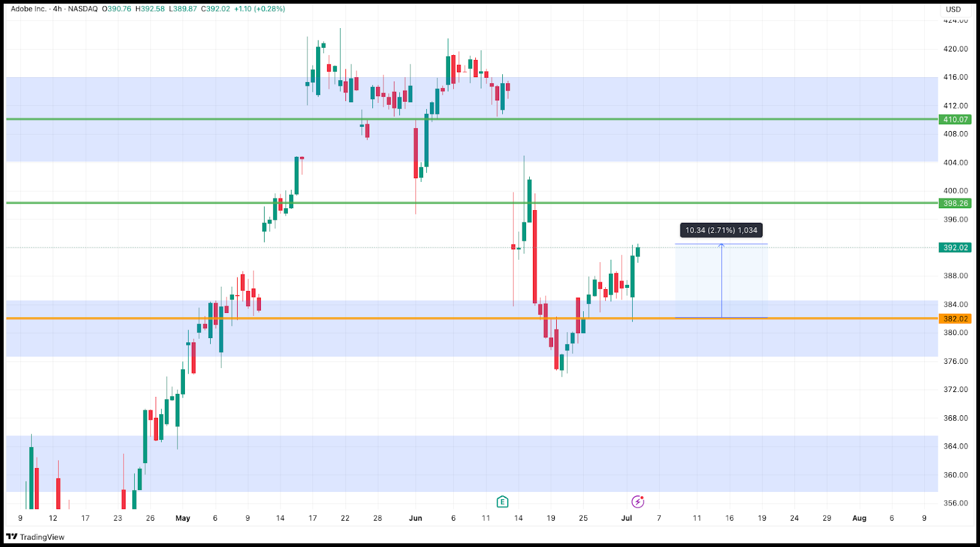The height and width of the screenshot is (547, 980).
Task: Click the high price value H392.58
Action: pyautogui.click(x=150, y=9)
